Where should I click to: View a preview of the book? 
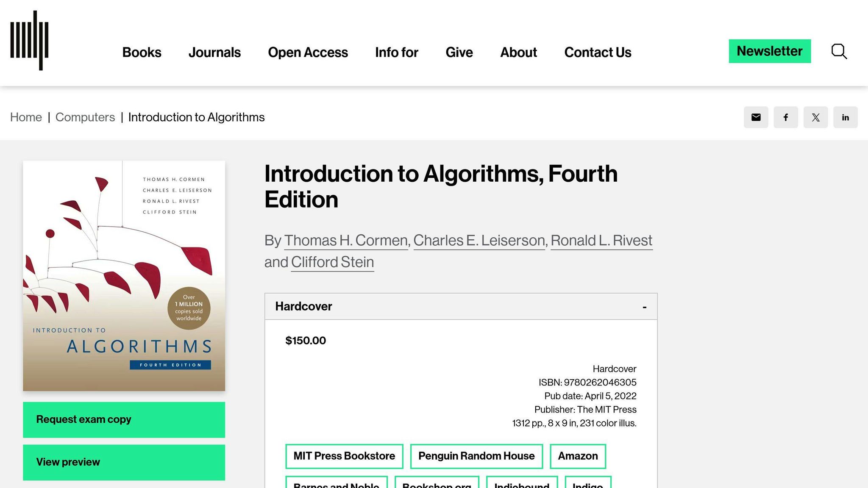tap(124, 462)
